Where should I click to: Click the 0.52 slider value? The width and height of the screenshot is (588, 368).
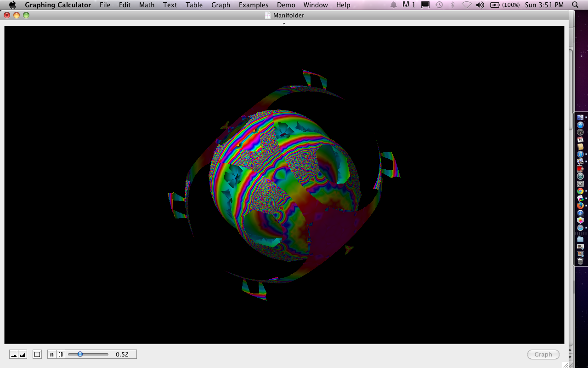point(122,354)
